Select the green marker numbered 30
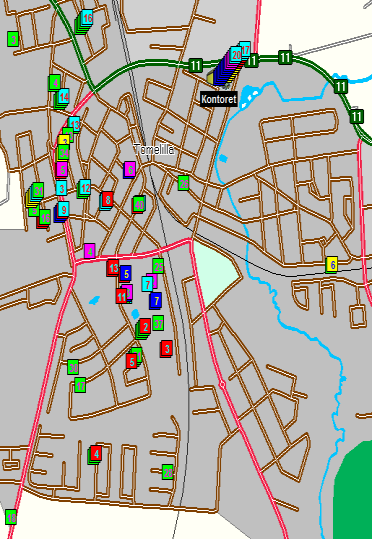The height and width of the screenshot is (541, 372). pos(73,367)
